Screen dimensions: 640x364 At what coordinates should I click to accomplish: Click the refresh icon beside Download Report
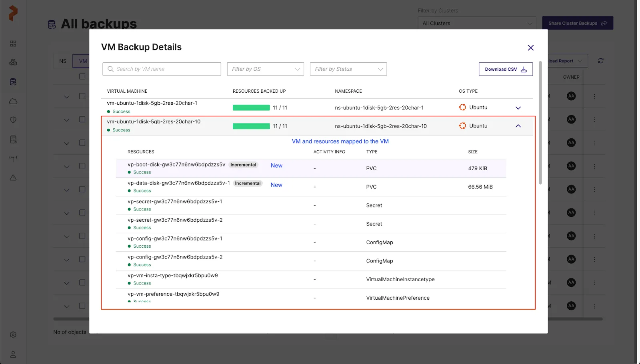600,61
